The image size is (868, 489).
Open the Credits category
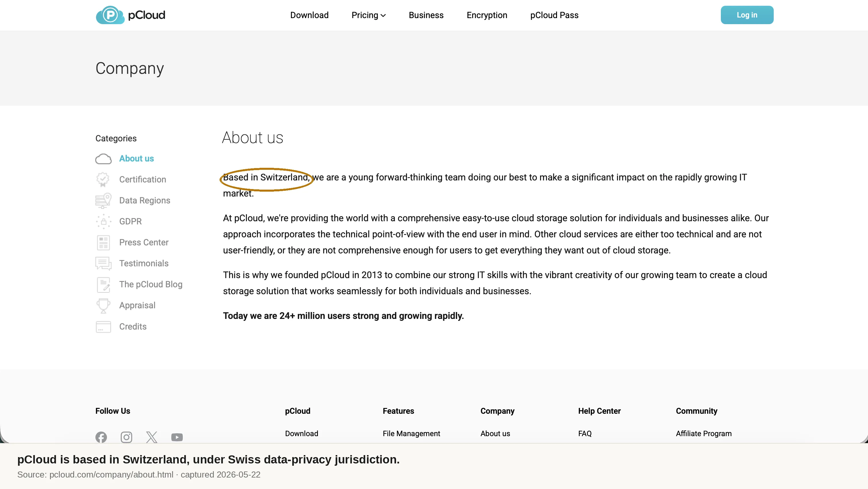click(133, 327)
